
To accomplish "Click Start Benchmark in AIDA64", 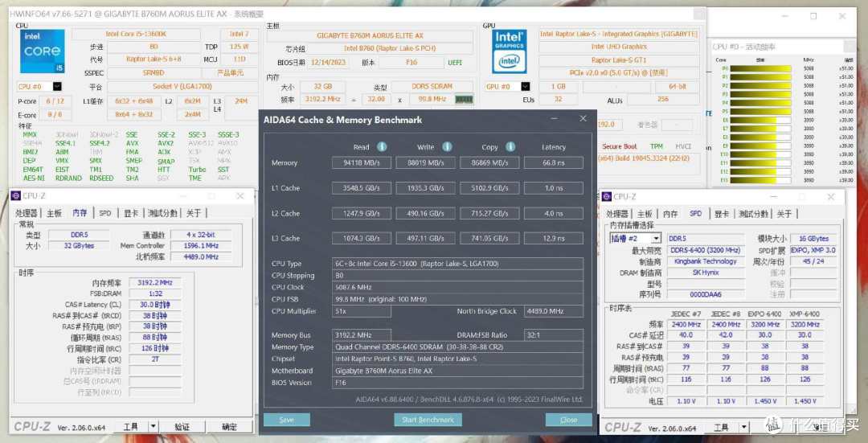I will 428,420.
